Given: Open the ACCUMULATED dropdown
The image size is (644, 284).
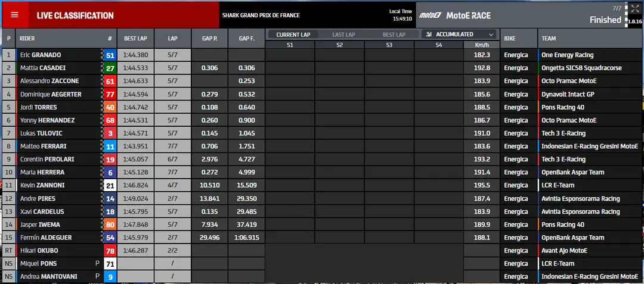Looking at the screenshot, I should (459, 35).
